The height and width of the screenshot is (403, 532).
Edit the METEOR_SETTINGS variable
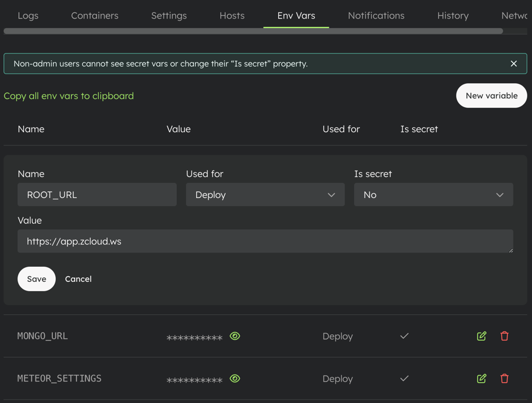481,379
